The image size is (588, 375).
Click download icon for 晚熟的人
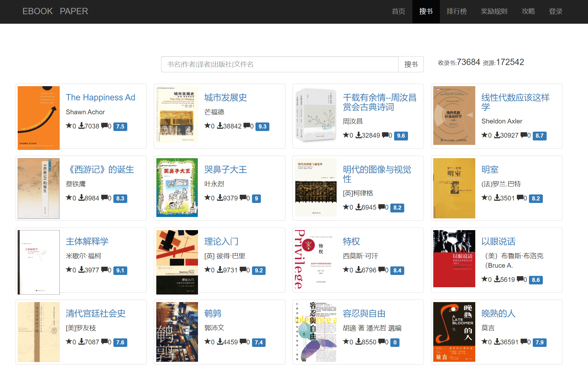(497, 342)
